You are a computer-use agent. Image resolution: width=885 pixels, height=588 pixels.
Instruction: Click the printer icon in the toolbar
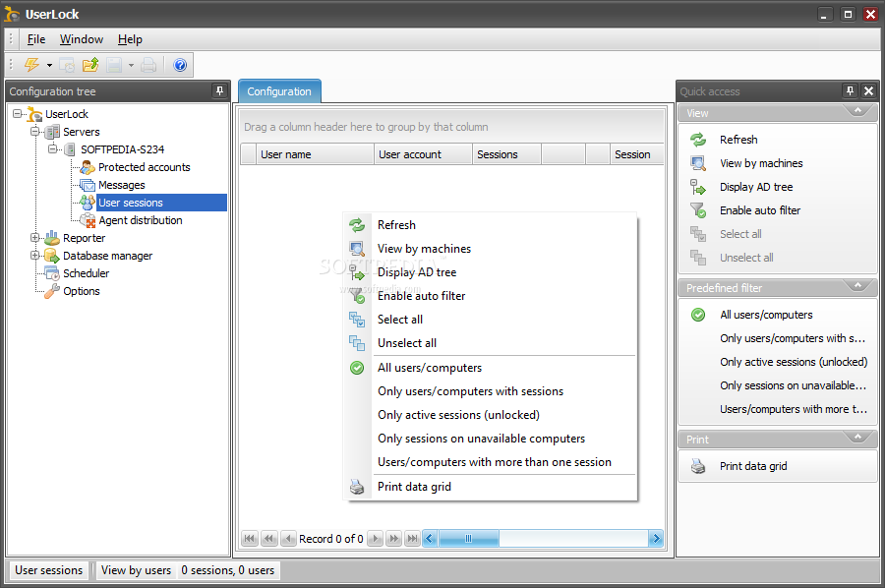tap(148, 65)
